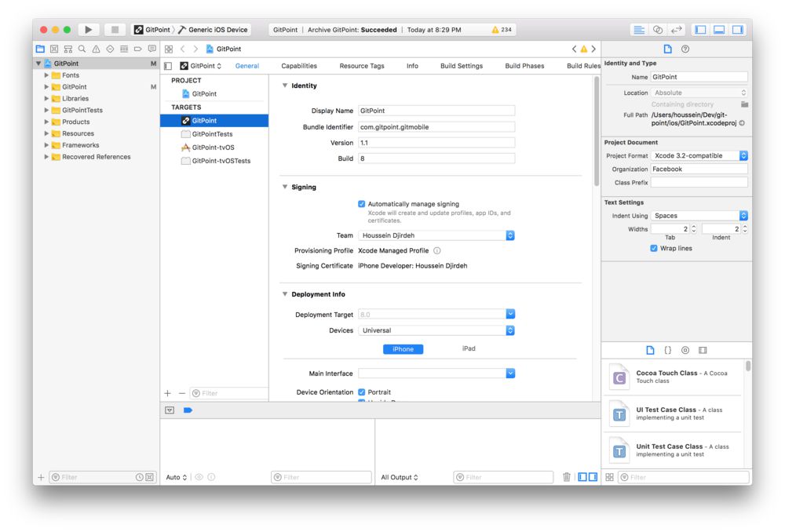Screen dimensions: 785x532
Task: Switch to the Version editor
Action: 677,30
